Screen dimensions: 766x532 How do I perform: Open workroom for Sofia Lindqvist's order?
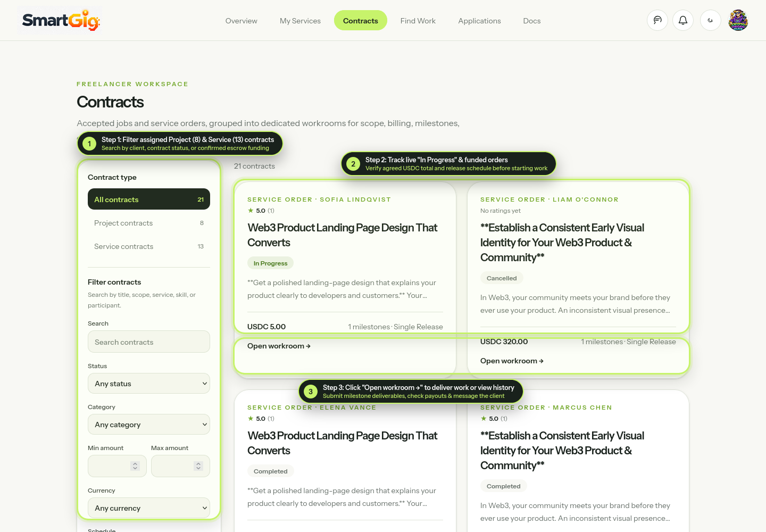(x=279, y=346)
